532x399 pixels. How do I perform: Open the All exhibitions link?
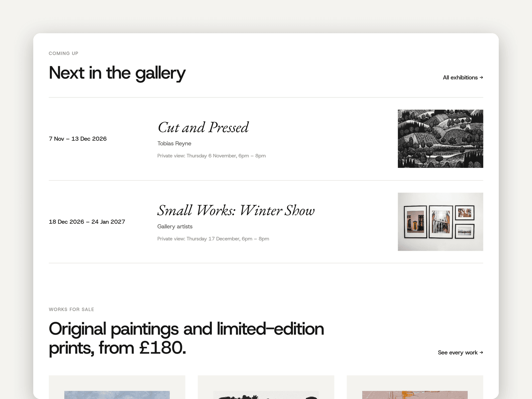point(463,77)
